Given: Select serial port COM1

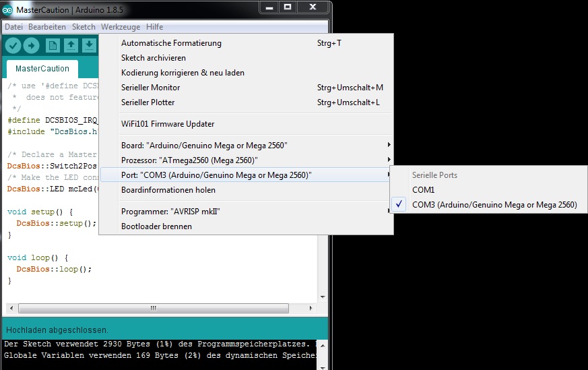Looking at the screenshot, I should (x=488, y=190).
